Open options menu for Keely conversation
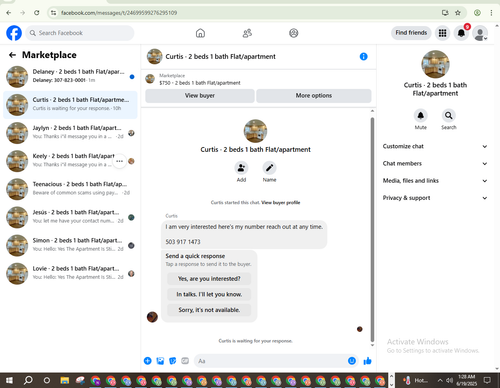Viewport: 500px width, 388px height. (119, 161)
